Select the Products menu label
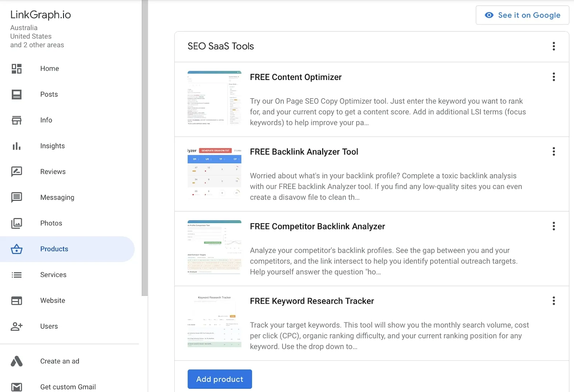Image resolution: width=574 pixels, height=392 pixels. [54, 249]
